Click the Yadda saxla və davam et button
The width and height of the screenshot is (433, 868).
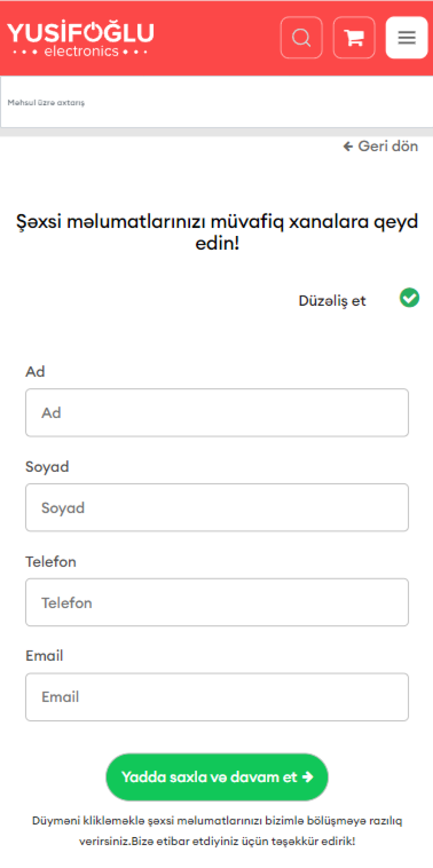pos(216,777)
